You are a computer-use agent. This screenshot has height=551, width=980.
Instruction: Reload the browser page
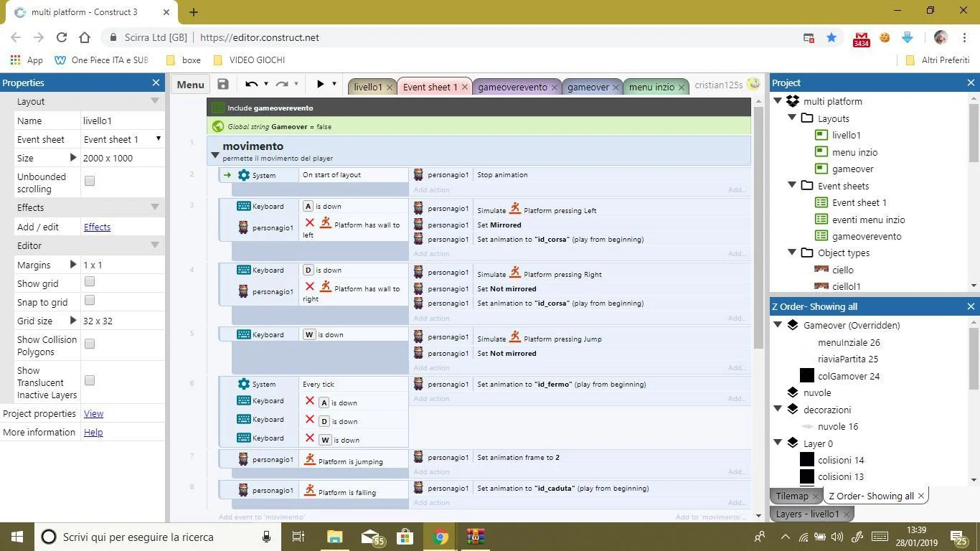click(x=62, y=37)
